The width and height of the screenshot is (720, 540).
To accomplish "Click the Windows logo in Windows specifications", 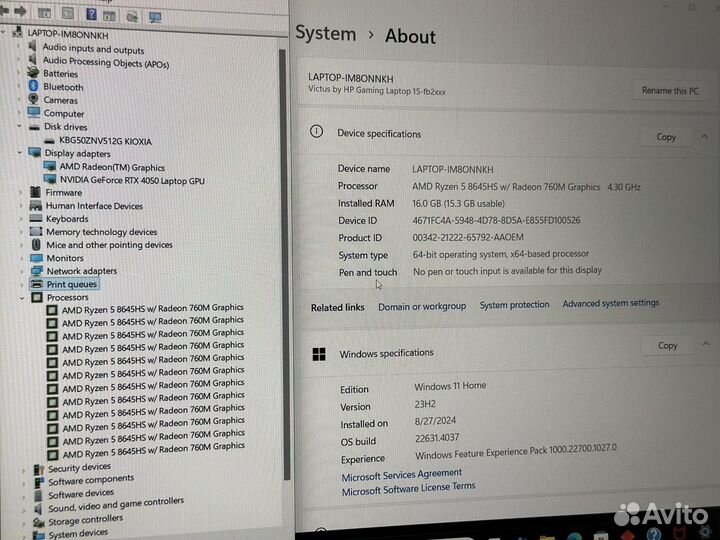I will pyautogui.click(x=319, y=354).
